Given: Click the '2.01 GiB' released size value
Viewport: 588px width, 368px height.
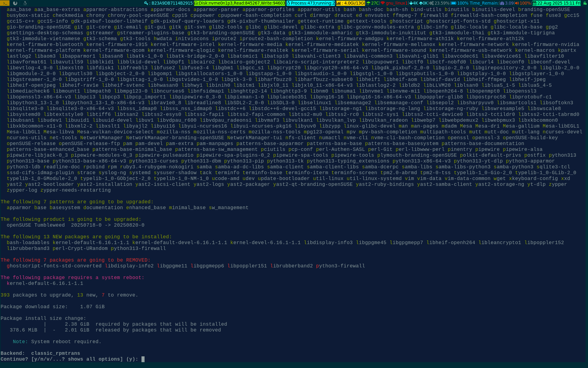Looking at the screenshot, I should pos(77,330).
